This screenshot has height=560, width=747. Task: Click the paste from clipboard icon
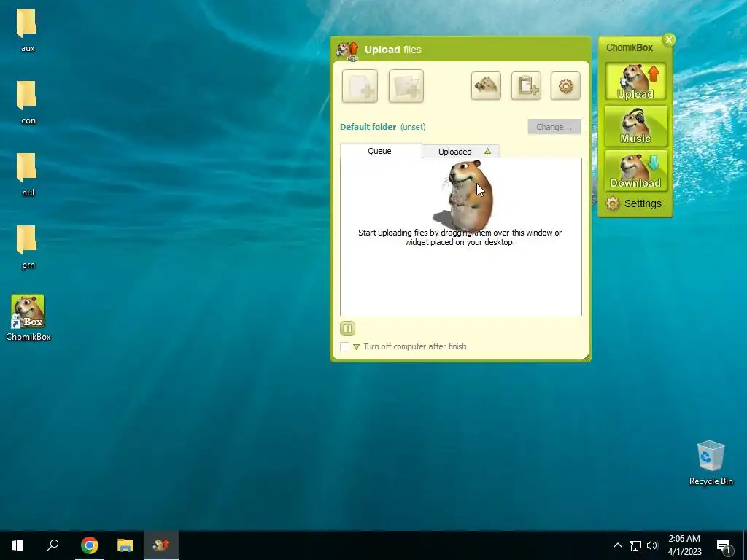526,86
